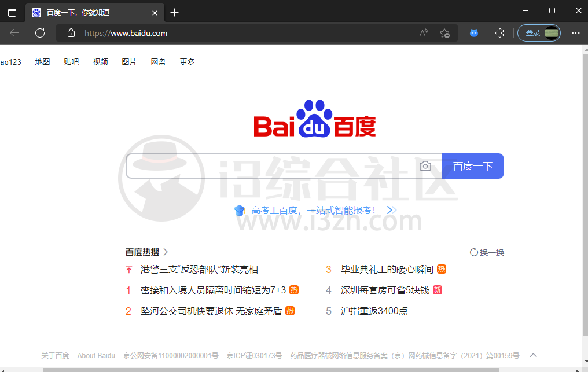Minimize the browser window
Viewport: 588px width, 372px height.
(x=525, y=10)
